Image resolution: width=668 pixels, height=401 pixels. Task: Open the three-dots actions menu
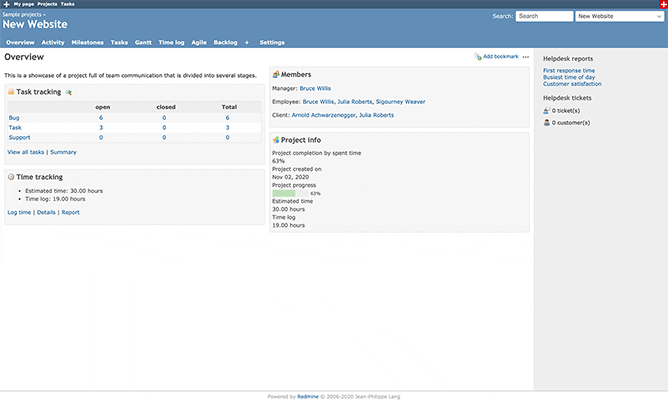[x=526, y=57]
